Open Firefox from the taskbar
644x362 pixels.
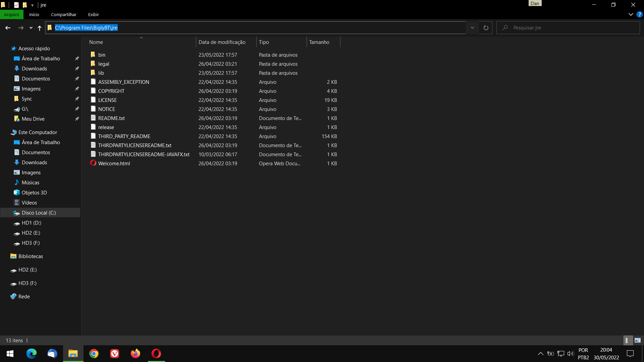pyautogui.click(x=135, y=353)
